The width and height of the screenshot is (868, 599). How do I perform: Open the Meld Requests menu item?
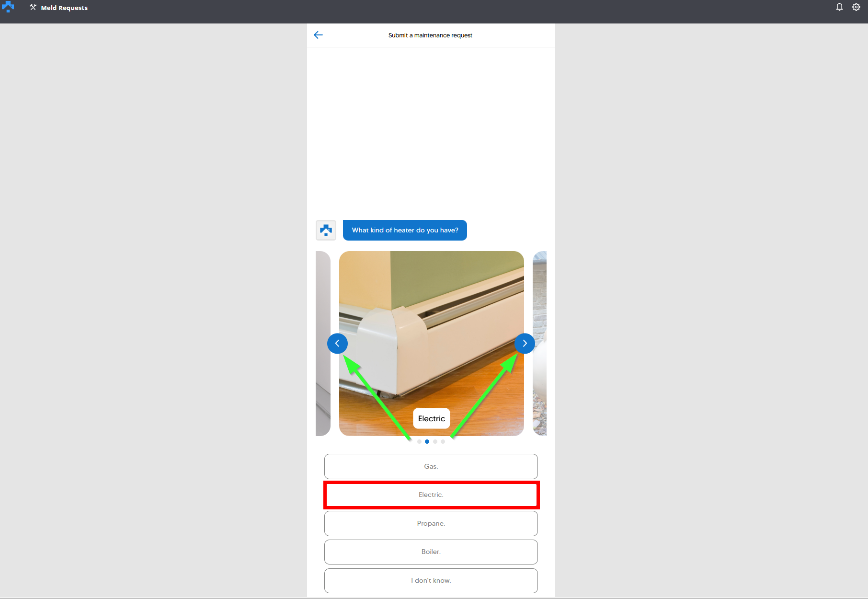(59, 8)
